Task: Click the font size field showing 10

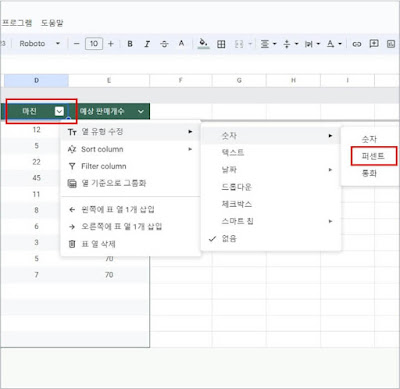Action: [x=94, y=44]
